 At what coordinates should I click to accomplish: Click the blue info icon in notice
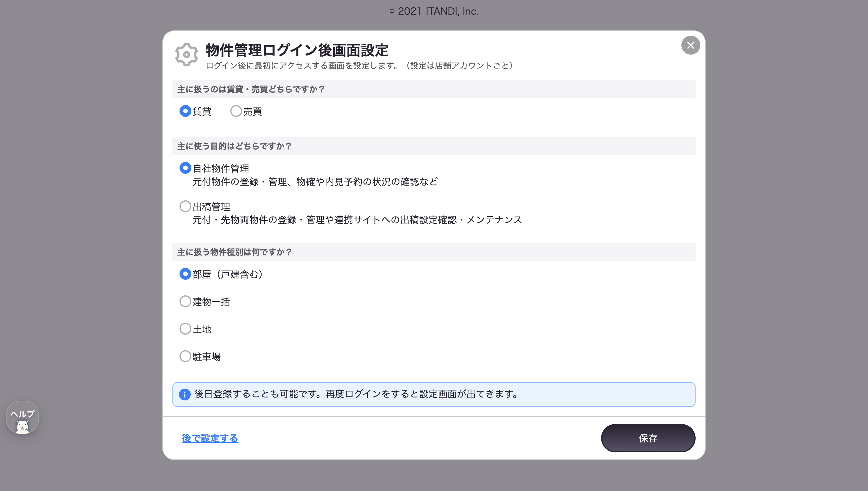[x=185, y=394]
